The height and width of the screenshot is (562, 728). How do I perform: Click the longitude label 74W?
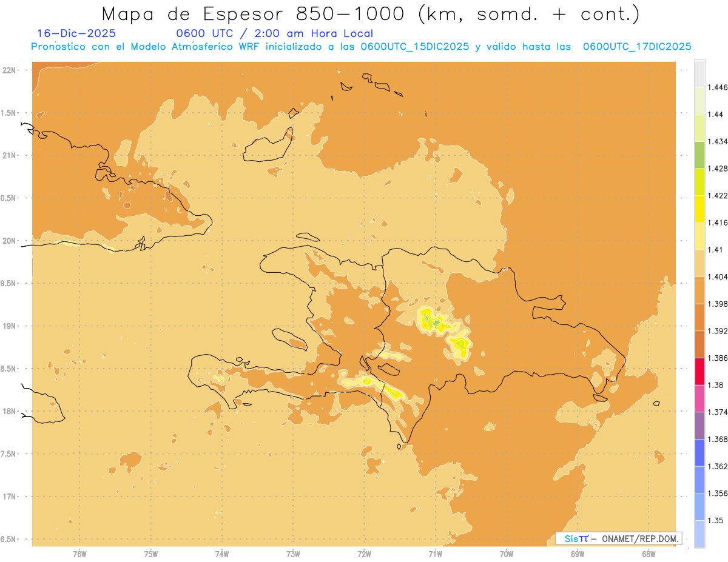coord(222,554)
